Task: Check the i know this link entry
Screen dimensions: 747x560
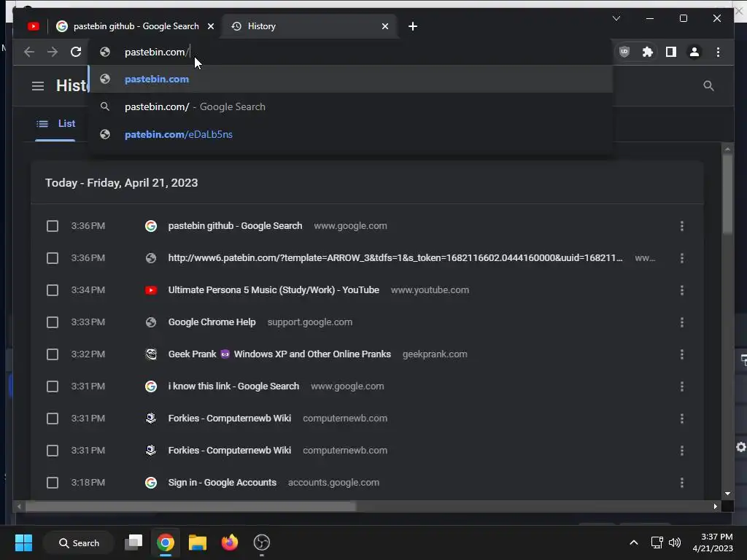Action: point(53,386)
